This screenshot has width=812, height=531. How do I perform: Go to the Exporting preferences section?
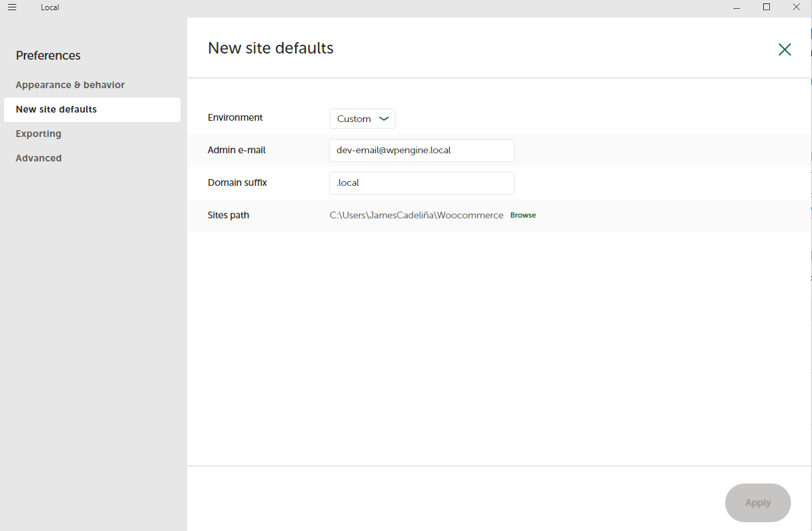[39, 134]
